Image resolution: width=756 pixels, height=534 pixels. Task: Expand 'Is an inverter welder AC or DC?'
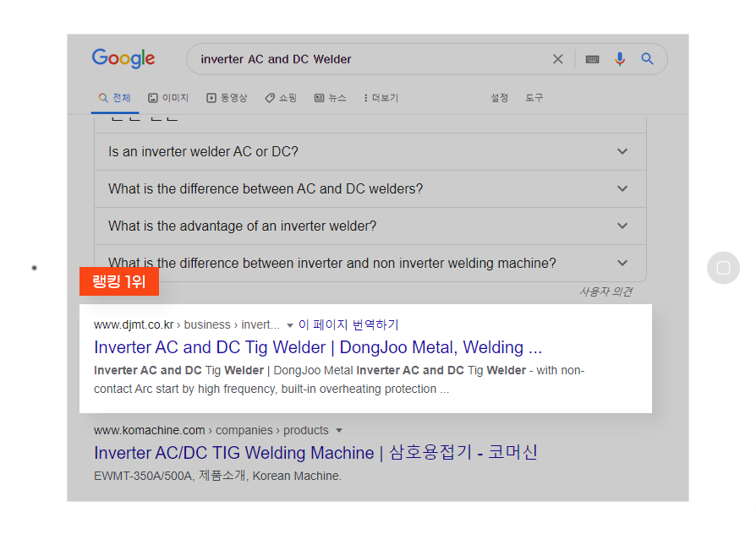click(370, 152)
